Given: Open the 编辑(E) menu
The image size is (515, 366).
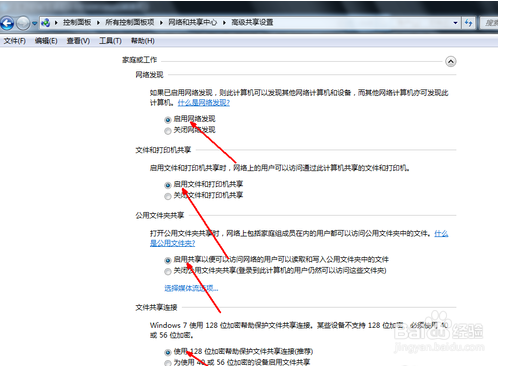Looking at the screenshot, I should pyautogui.click(x=46, y=41).
